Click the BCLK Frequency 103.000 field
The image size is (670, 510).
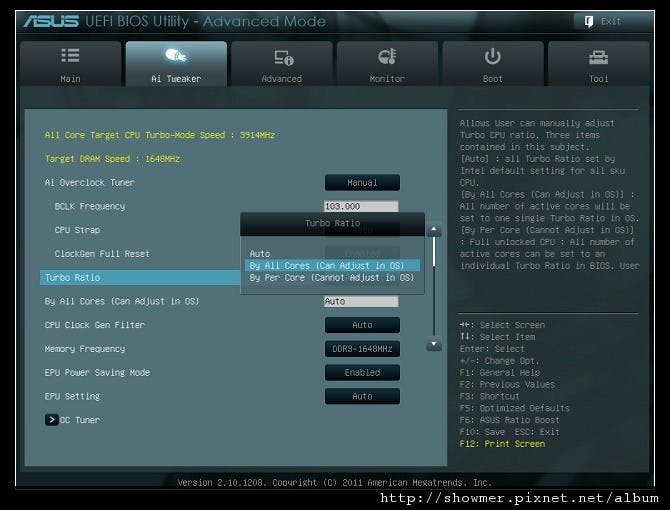[x=361, y=206]
